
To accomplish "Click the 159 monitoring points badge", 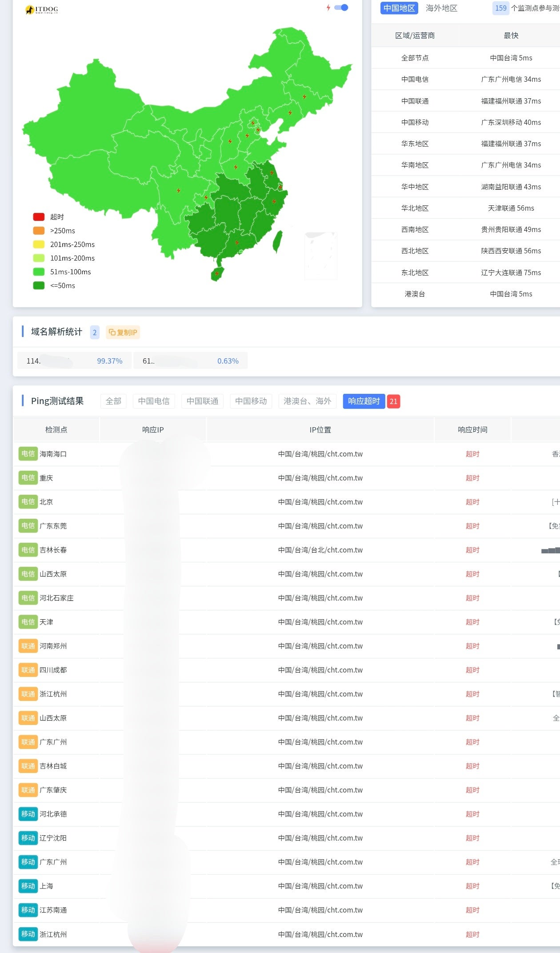I will tap(501, 8).
